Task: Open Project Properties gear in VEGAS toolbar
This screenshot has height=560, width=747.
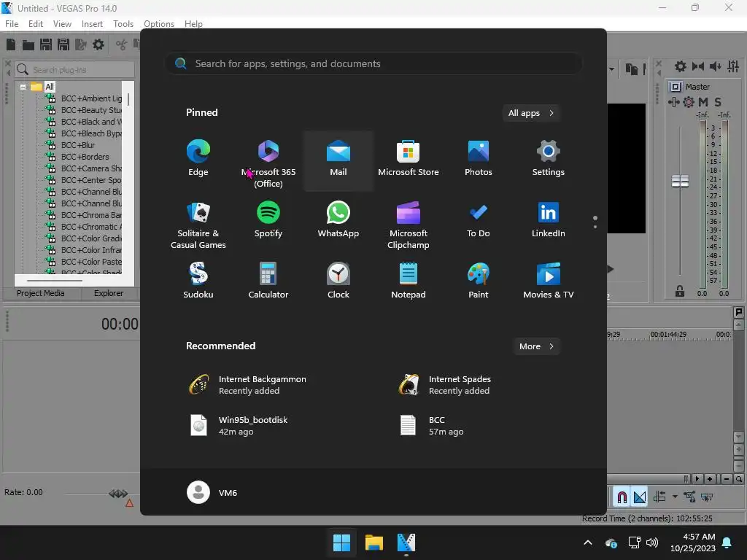Action: tap(98, 44)
